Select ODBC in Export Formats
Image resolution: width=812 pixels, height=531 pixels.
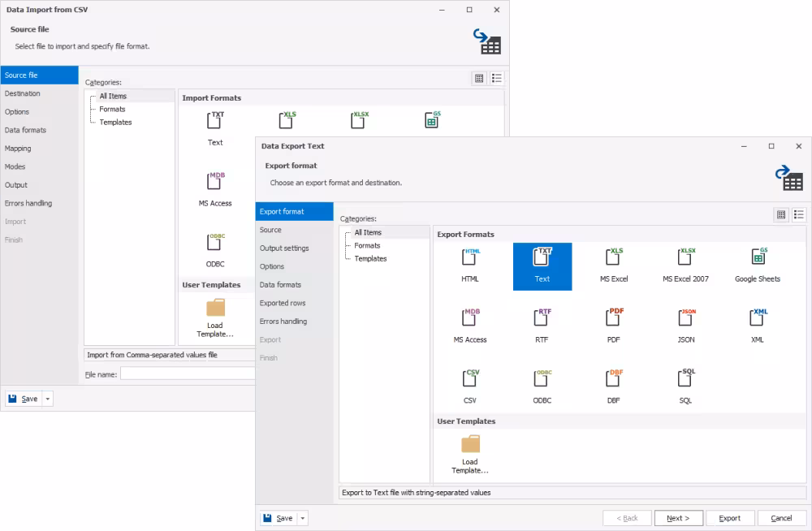tap(542, 387)
